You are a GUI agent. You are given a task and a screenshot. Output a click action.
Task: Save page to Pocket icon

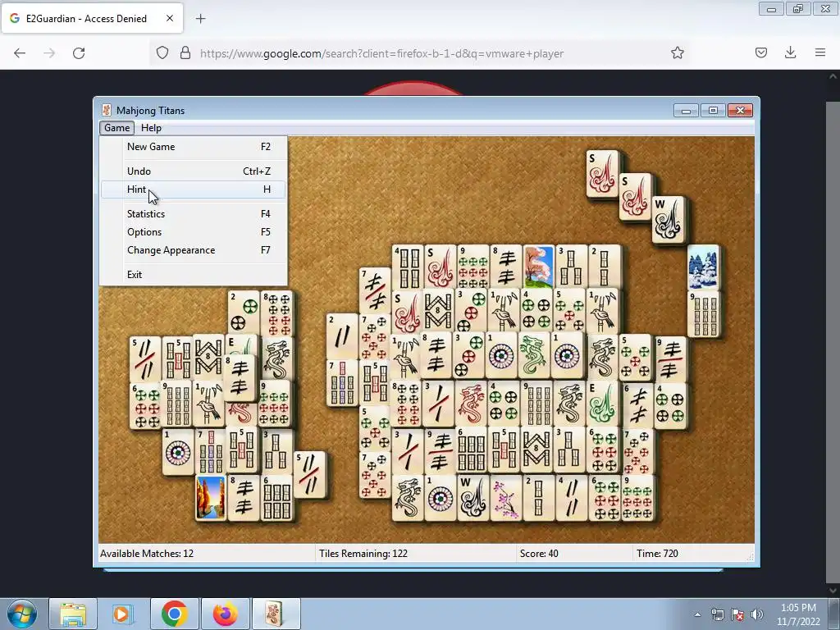pos(760,52)
